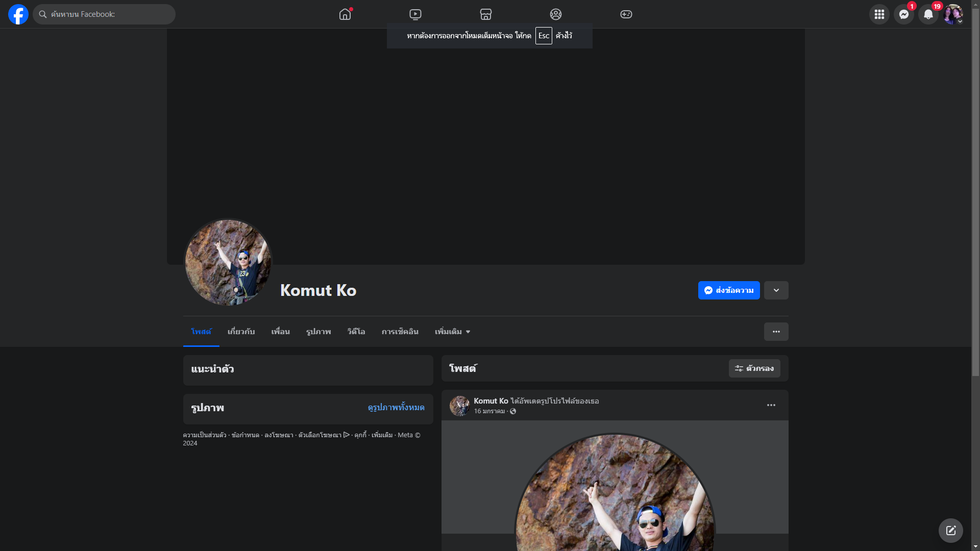Open the notifications bell icon
Viewport: 980px width, 551px height.
point(928,14)
